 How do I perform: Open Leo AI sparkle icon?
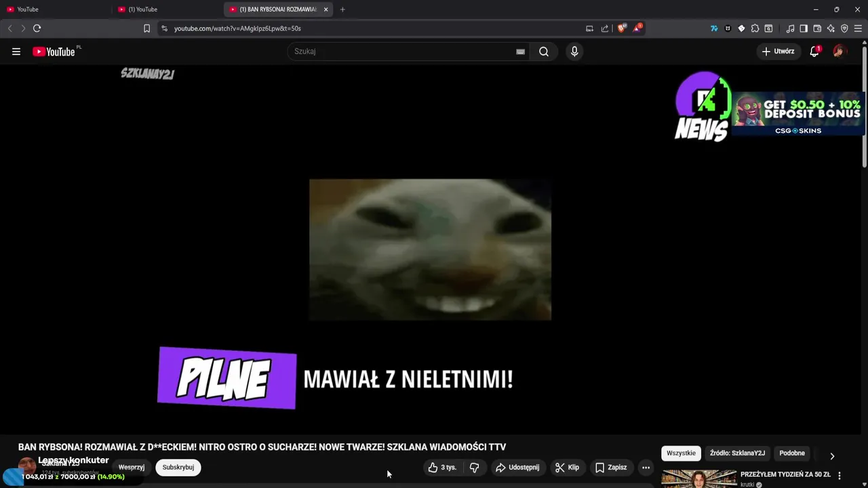click(x=831, y=28)
